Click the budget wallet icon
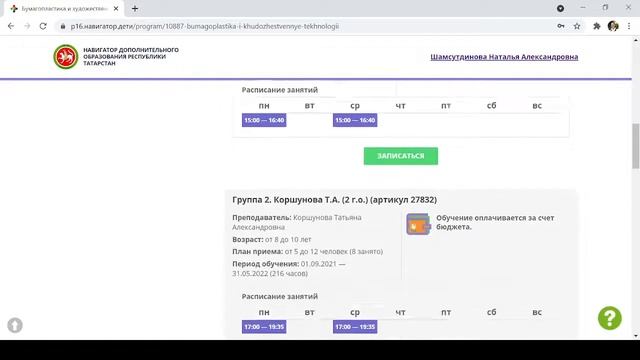This screenshot has width=640, height=360. point(418,224)
